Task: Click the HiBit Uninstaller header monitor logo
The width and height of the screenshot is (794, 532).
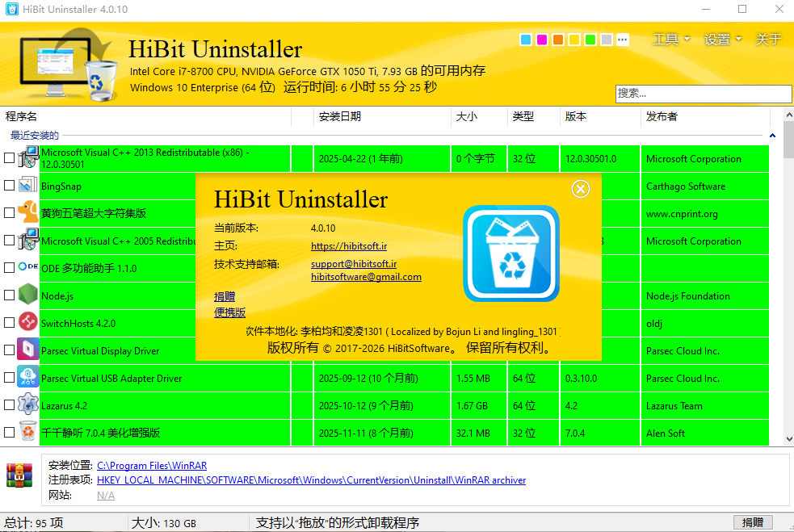Action: click(69, 65)
